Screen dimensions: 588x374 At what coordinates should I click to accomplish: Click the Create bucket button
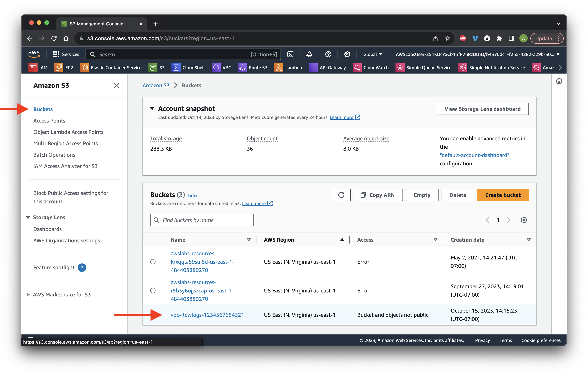pos(503,195)
